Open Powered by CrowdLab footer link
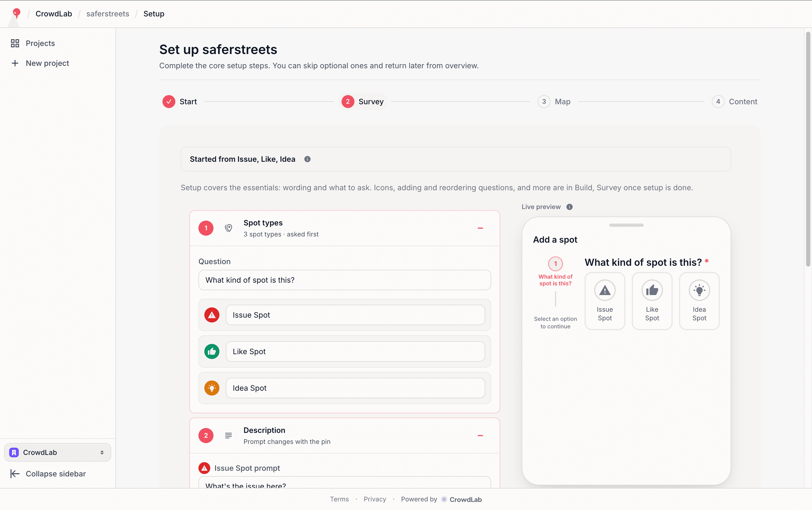Screen dimensions: 812x510 tap(441, 499)
